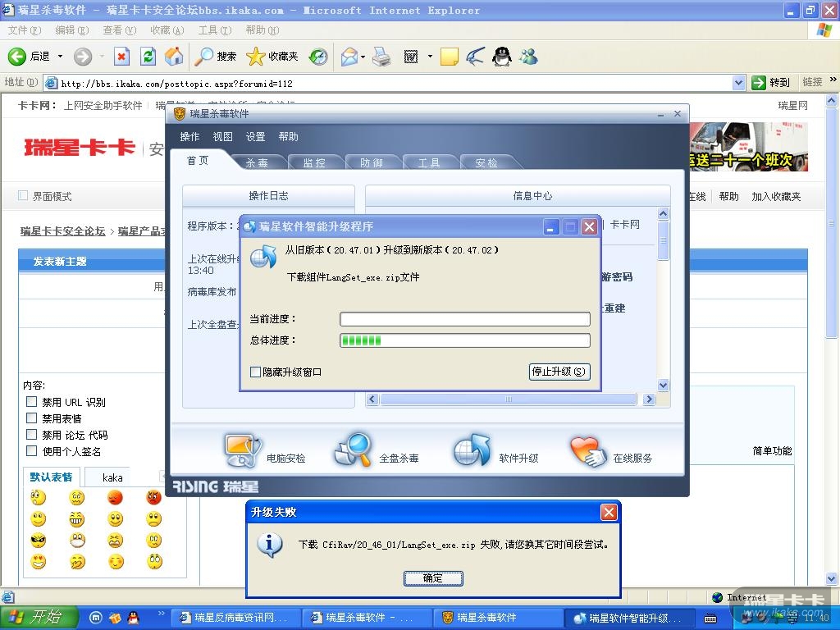Close the 升级失败 dialog

(609, 512)
